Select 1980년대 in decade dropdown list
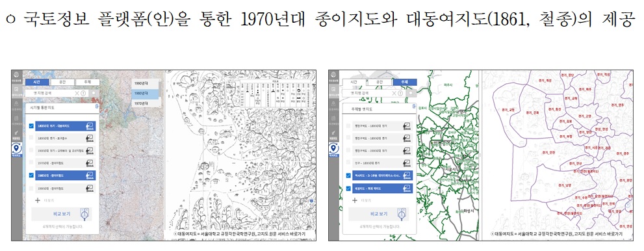The width and height of the screenshot is (644, 251). [x=145, y=94]
